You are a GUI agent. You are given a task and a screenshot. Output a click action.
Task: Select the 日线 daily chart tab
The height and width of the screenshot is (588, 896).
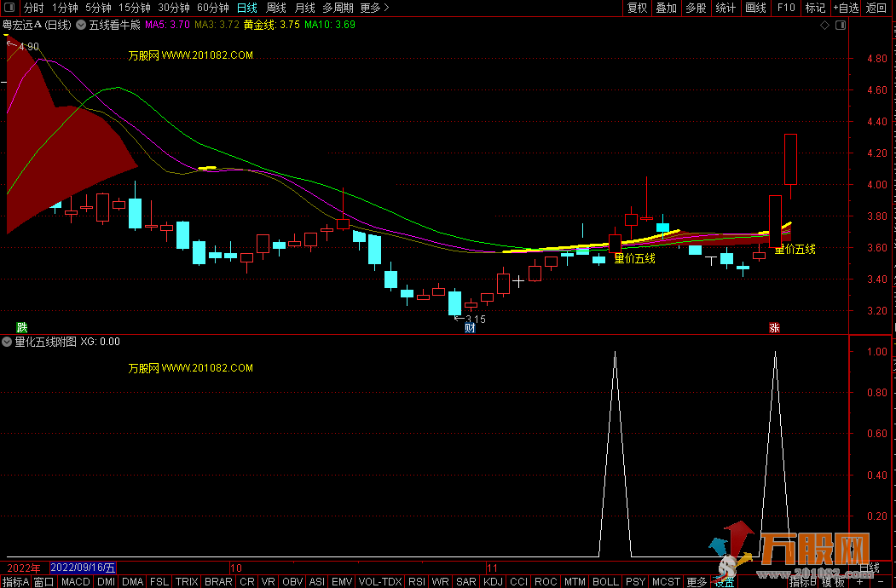(x=247, y=8)
